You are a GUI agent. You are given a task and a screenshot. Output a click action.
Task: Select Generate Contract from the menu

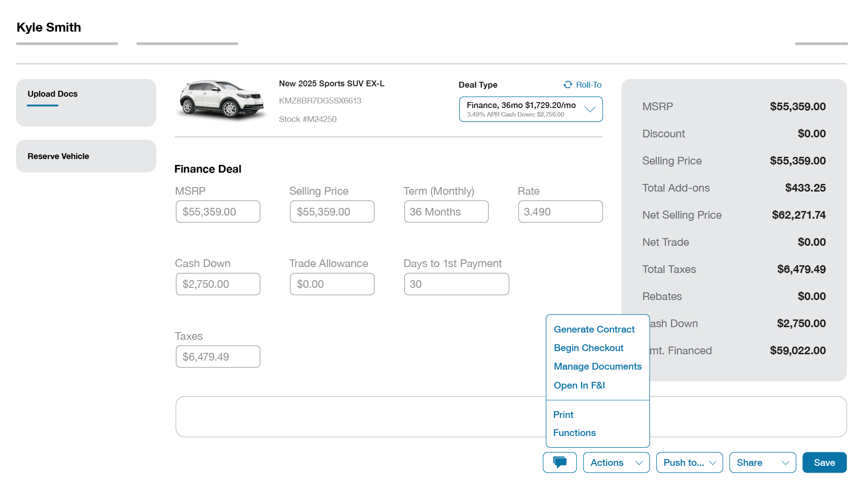coord(594,329)
